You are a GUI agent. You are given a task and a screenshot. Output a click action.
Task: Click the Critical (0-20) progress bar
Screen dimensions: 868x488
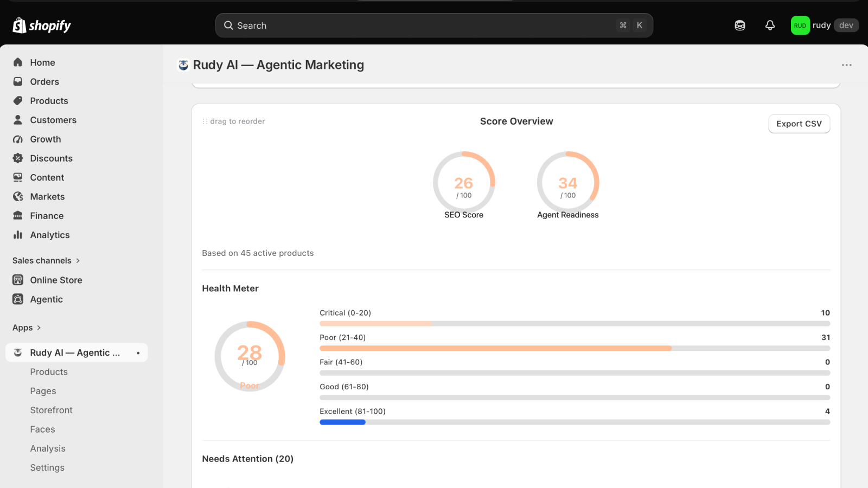[575, 324]
